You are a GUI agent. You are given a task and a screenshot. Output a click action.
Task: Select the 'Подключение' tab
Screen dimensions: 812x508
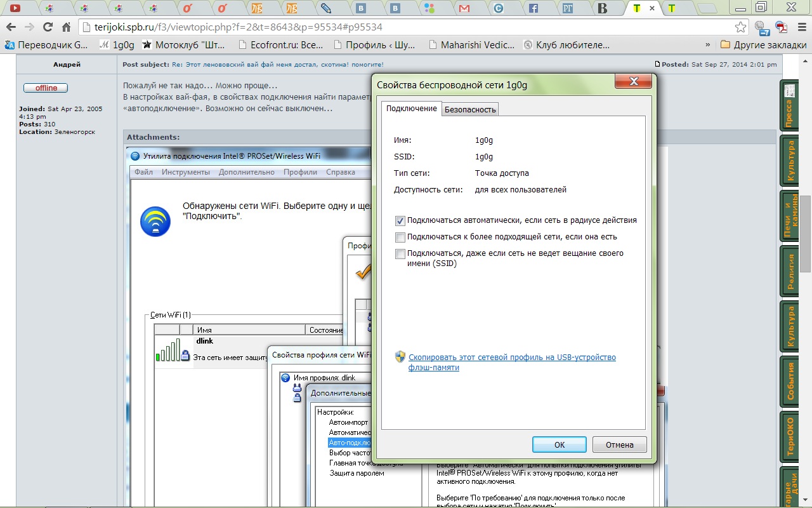(411, 109)
